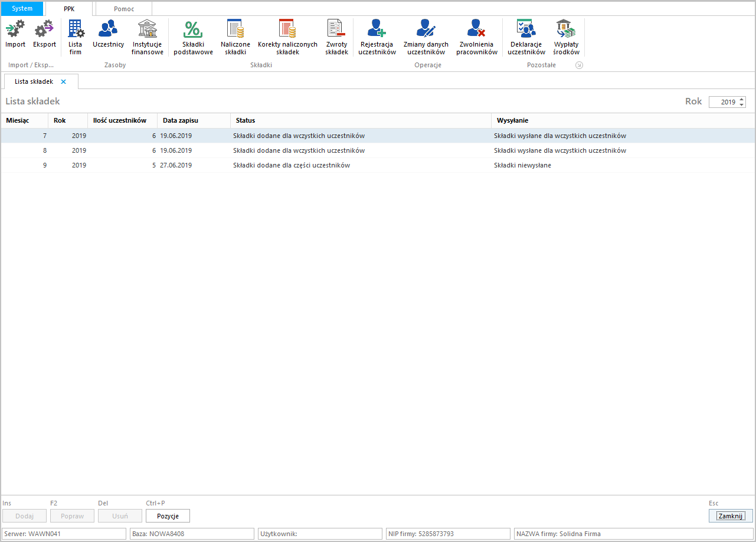
Task: Open Składki podstawowe
Action: tap(193, 38)
